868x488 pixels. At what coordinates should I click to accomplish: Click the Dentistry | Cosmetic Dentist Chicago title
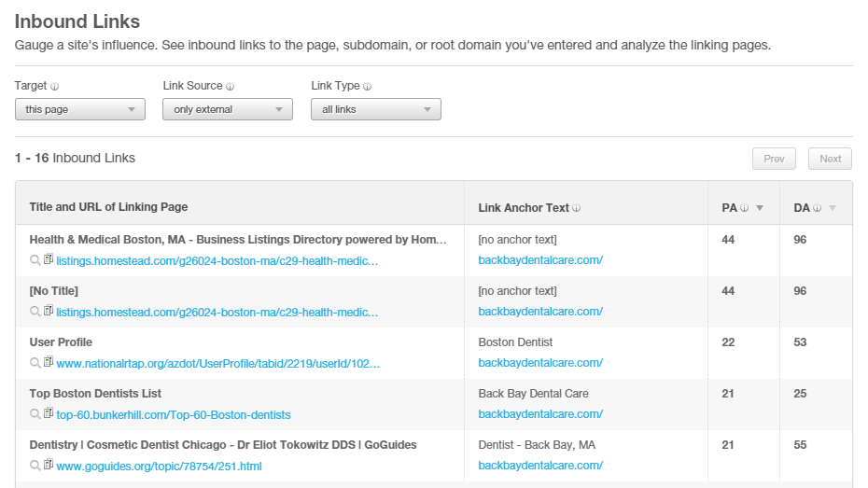[x=223, y=445]
